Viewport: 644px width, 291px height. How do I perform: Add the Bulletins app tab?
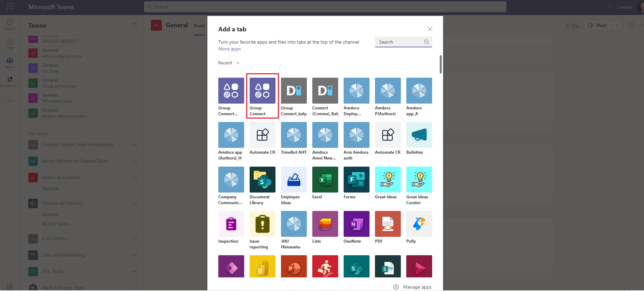point(419,138)
